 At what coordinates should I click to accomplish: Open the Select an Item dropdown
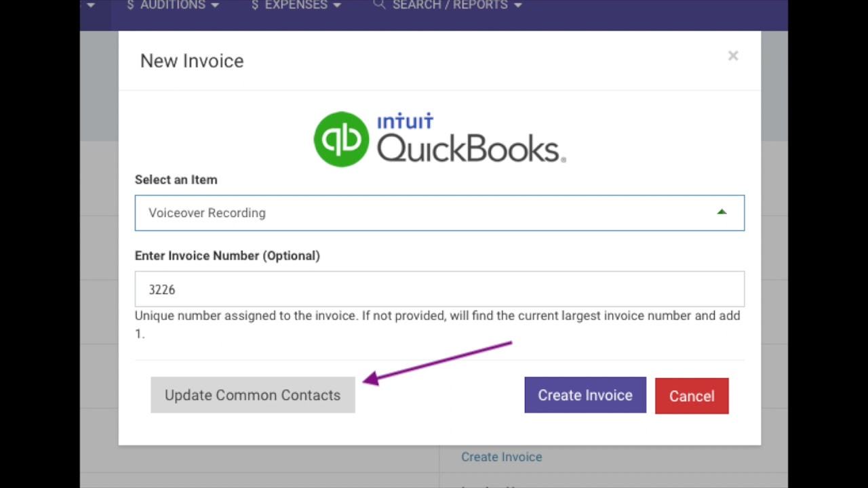pos(439,213)
